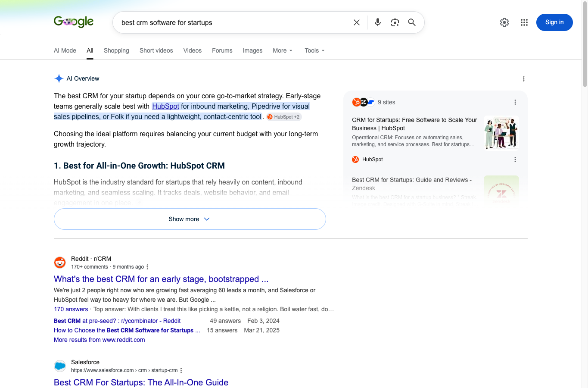Screen dimensions: 588x388
Task: Click the '9 sites' label
Action: point(386,102)
